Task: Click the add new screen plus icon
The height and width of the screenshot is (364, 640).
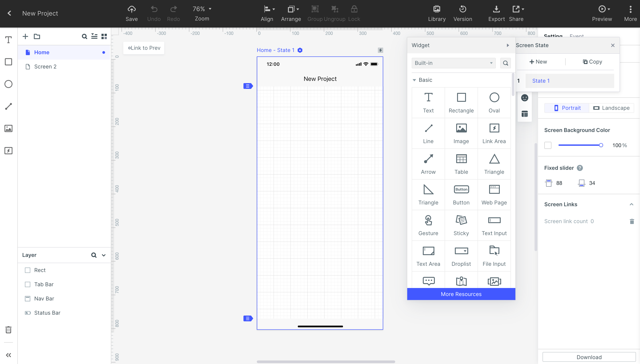Action: click(25, 36)
